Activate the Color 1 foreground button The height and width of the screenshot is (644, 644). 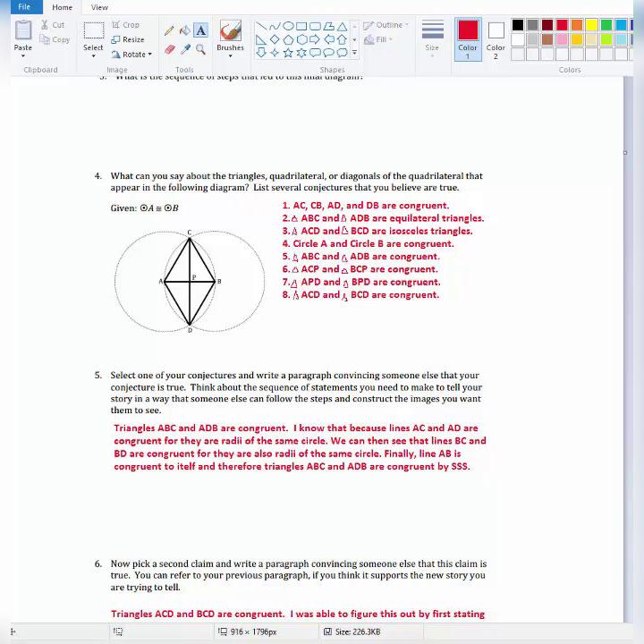click(x=468, y=39)
